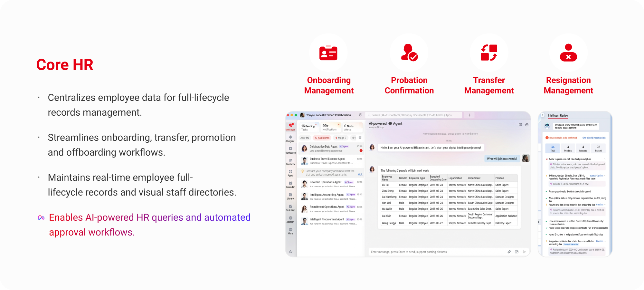644x290 pixels.
Task: Click the send message arrow icon
Action: click(525, 252)
